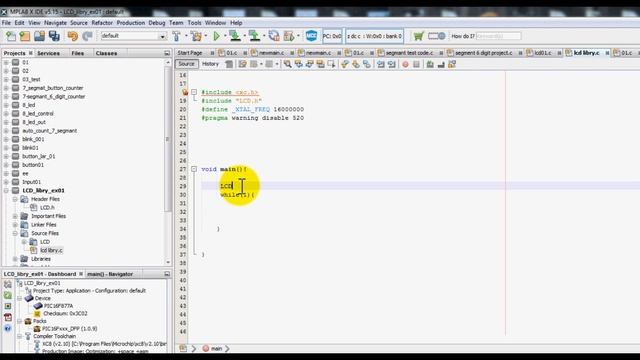This screenshot has height=360, width=640.
Task: Click the Undo arrow icon
Action: click(73, 36)
